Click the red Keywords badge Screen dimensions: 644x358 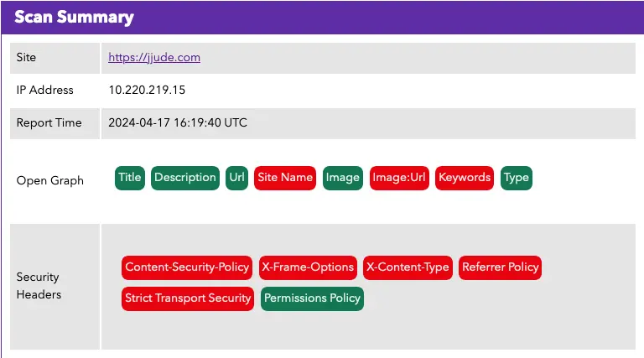[465, 178]
